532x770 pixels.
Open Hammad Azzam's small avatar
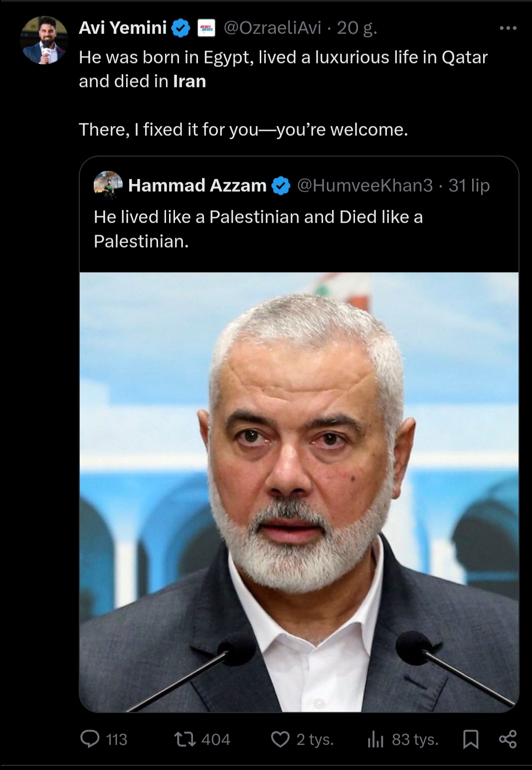tap(108, 185)
